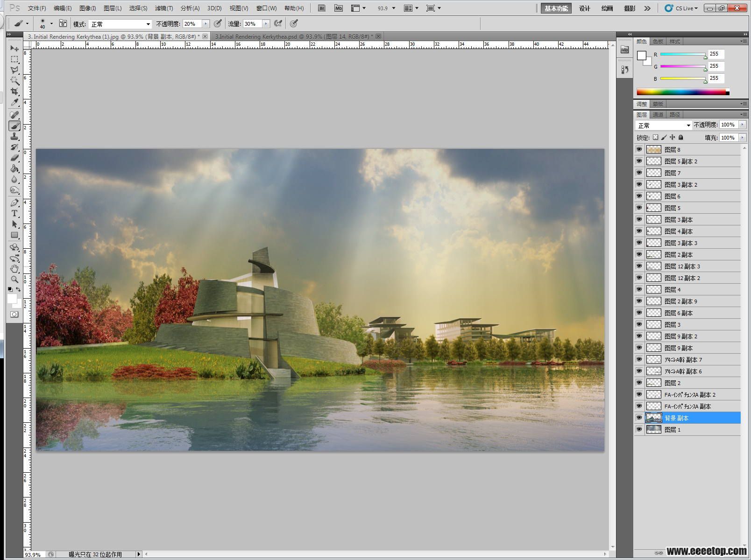This screenshot has height=560, width=751.
Task: Select the Eraser tool
Action: coord(14,158)
